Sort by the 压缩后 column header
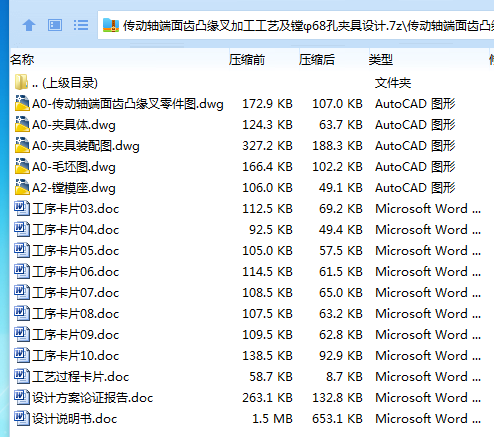Screen dimensions: 494x437 (317, 60)
